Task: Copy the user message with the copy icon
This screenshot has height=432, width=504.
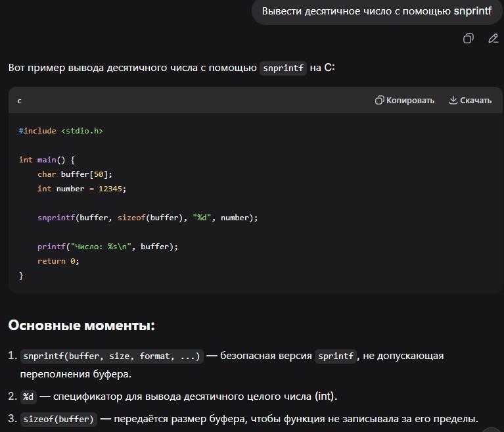Action: pos(468,38)
